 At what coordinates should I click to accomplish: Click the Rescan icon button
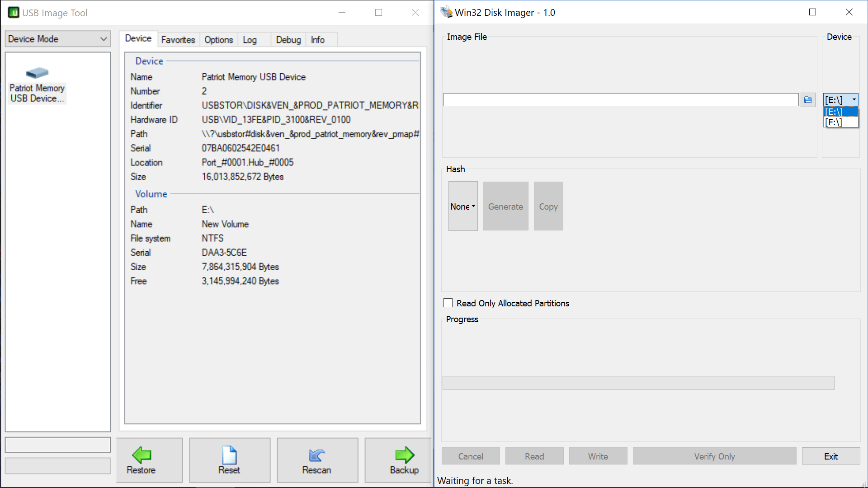coord(317,460)
